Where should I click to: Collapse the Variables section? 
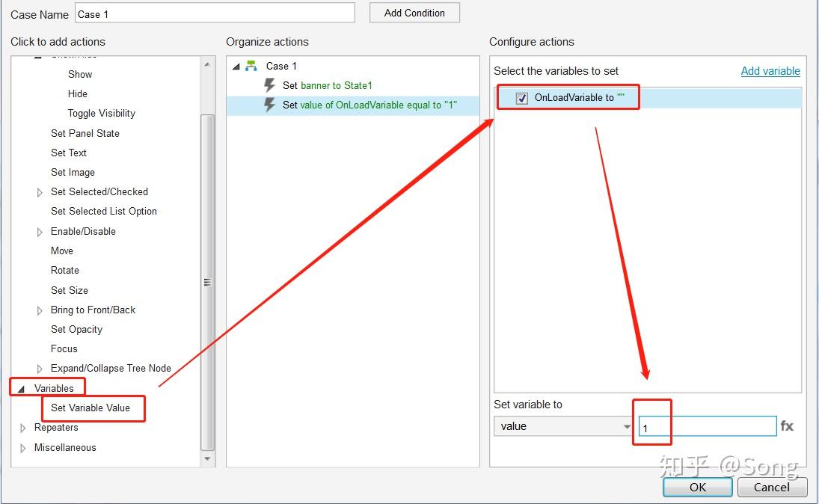[22, 389]
